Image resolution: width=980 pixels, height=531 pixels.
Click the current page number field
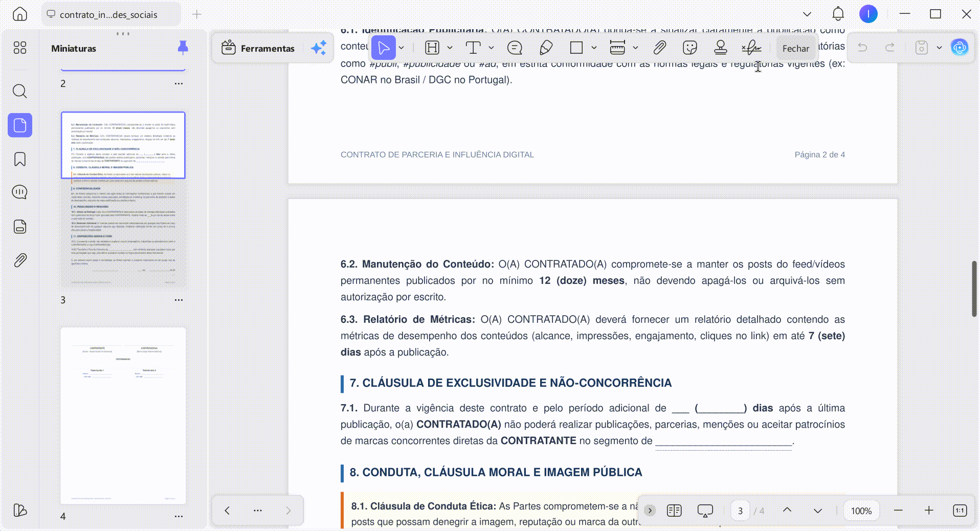click(x=740, y=511)
